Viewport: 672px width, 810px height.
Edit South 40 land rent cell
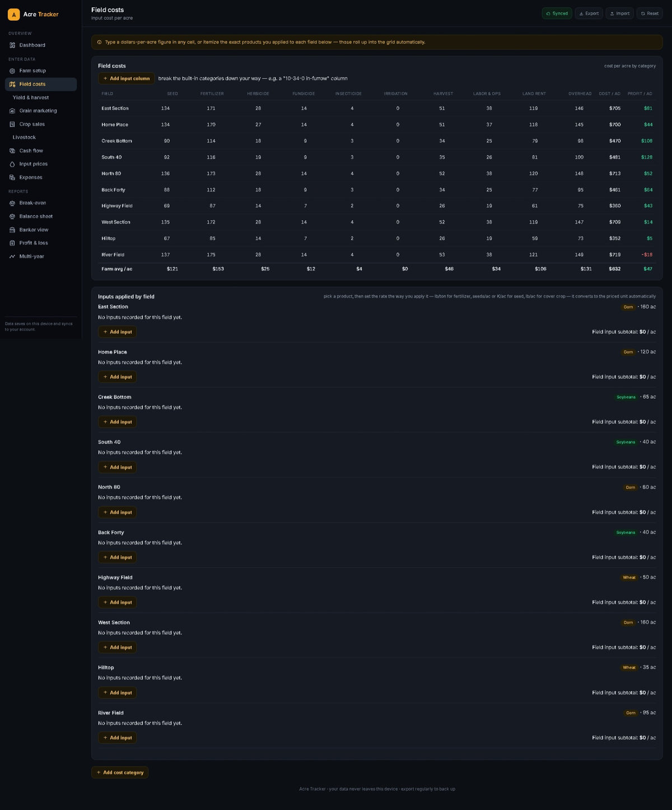[x=534, y=157]
